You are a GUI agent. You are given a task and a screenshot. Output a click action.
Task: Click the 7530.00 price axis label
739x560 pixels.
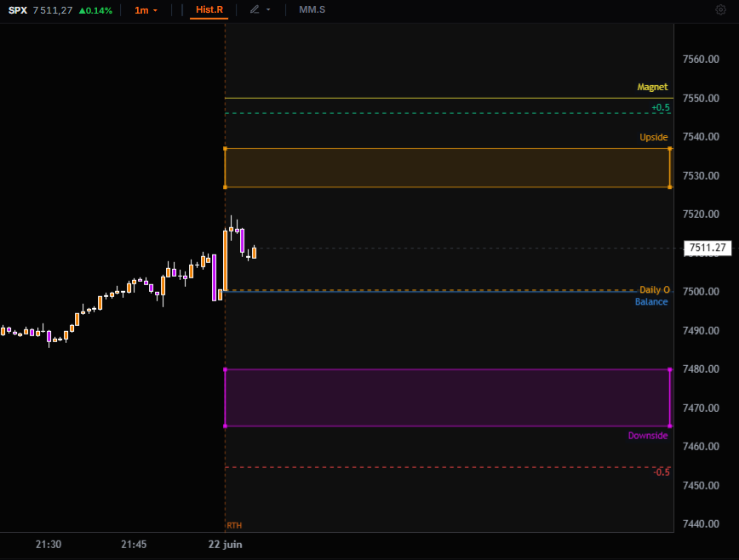click(701, 175)
